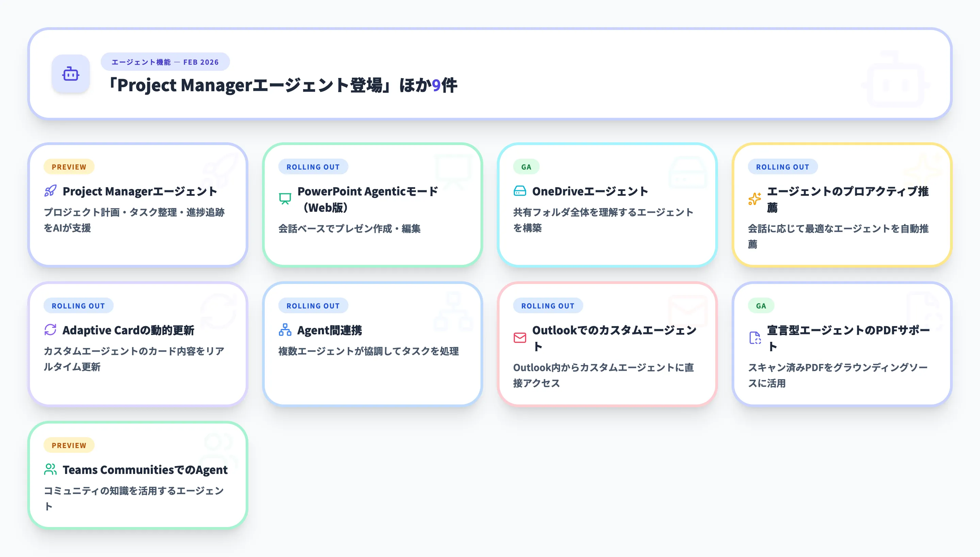This screenshot has width=980, height=557.
Task: Click the PREVIEW badge on Project Manager card
Action: (69, 166)
